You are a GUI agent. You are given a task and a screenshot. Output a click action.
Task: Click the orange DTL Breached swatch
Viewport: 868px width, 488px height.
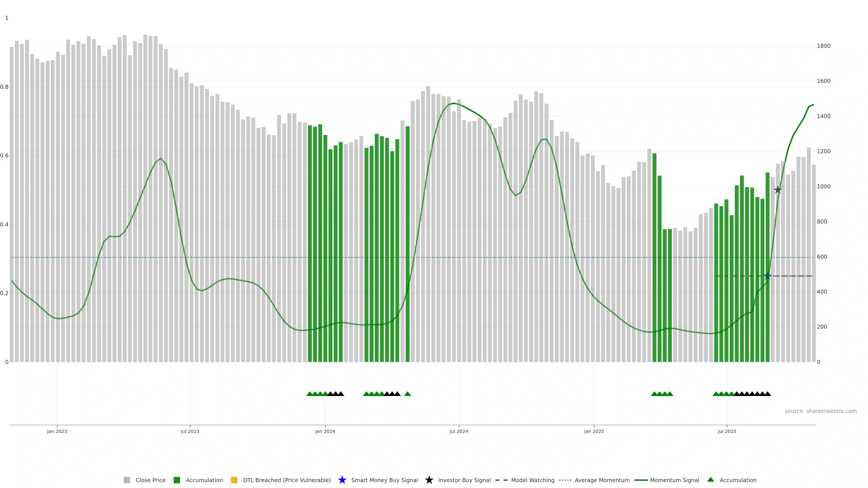tap(234, 480)
